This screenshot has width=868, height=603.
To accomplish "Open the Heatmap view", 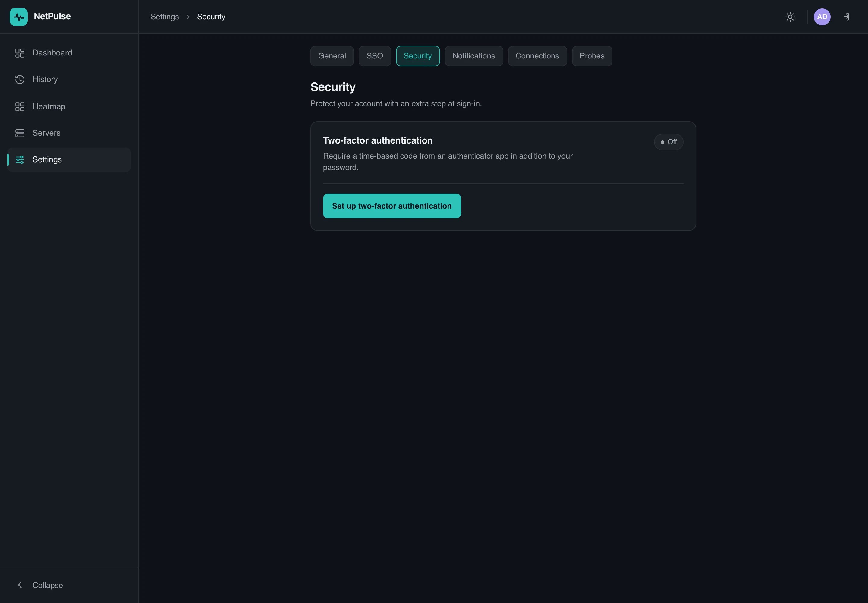I will point(69,106).
